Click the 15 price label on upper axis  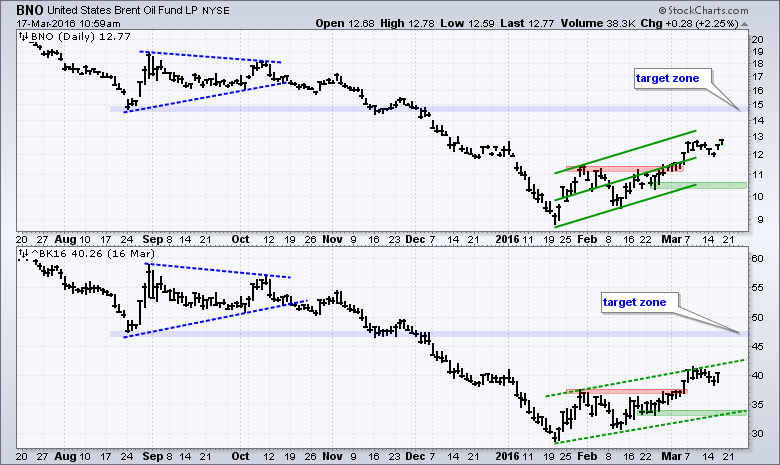click(x=758, y=105)
